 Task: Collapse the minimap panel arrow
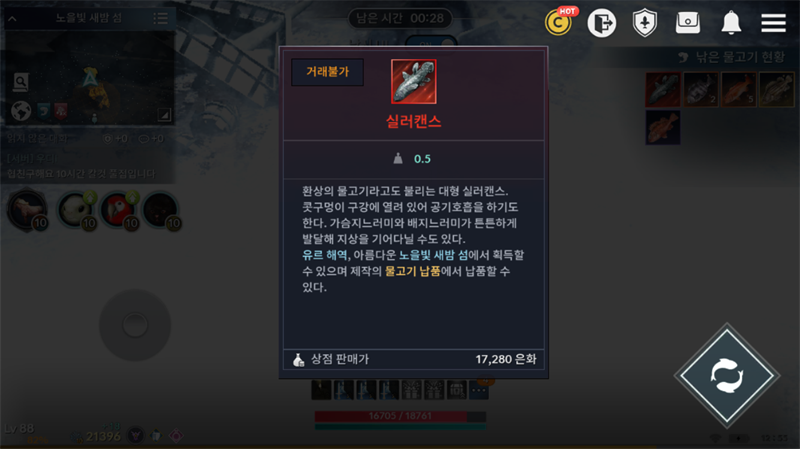[x=12, y=19]
